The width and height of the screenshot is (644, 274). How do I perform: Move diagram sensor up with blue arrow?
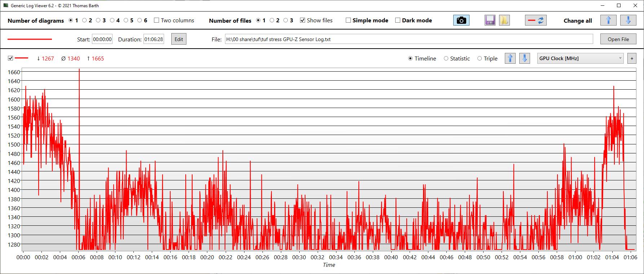tap(510, 58)
